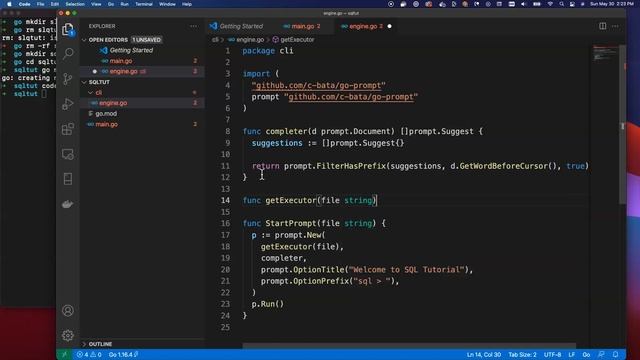
Task: Switch to Getting Started tab
Action: [237, 26]
